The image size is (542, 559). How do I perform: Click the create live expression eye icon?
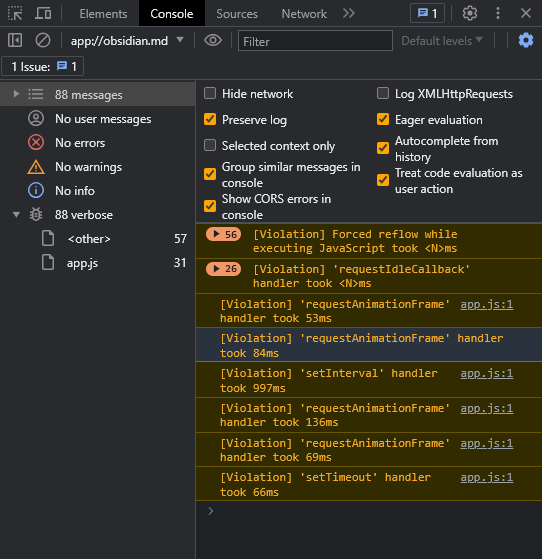(x=213, y=40)
